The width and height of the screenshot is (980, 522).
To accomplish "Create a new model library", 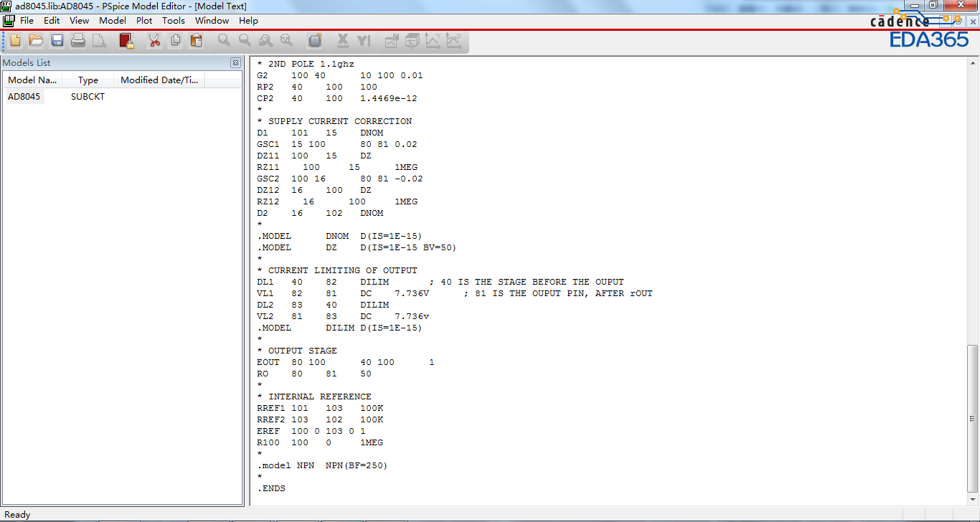I will pyautogui.click(x=16, y=41).
